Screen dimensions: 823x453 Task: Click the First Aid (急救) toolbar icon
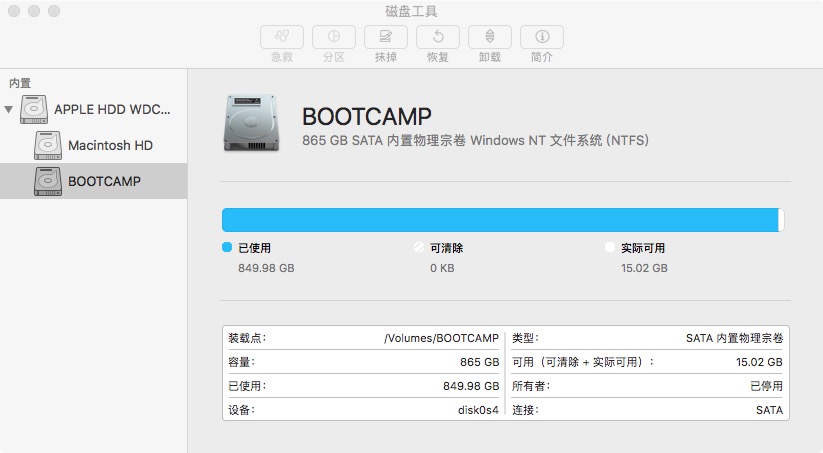(x=282, y=37)
